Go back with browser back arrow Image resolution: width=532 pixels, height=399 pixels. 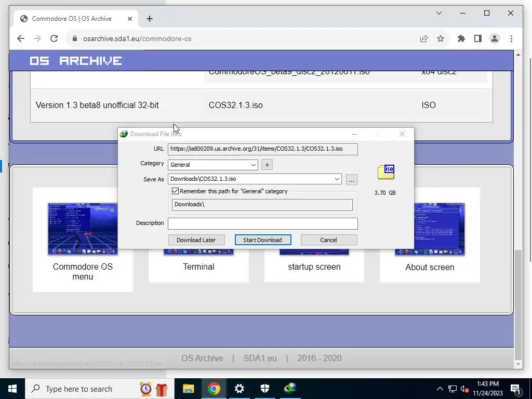coord(21,38)
